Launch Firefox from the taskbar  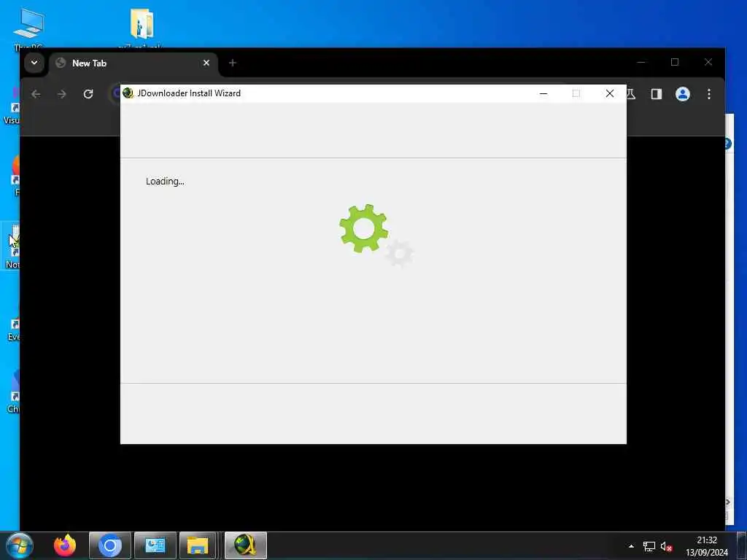click(65, 545)
